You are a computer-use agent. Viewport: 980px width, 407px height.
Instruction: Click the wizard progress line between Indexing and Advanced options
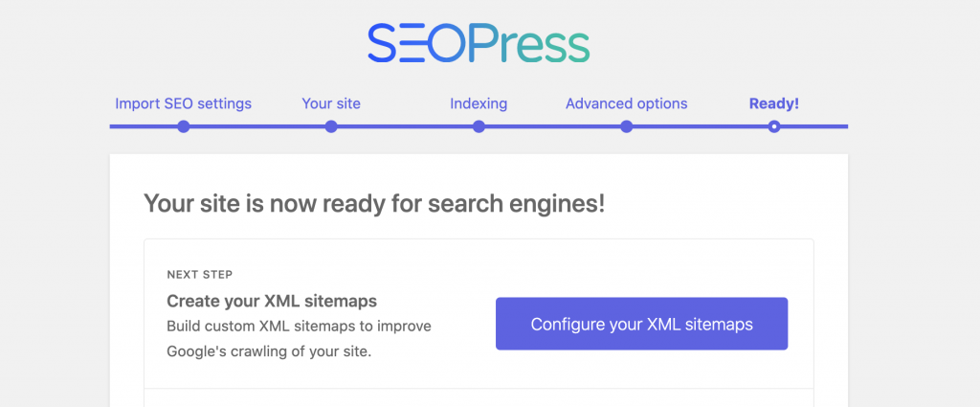[552, 126]
